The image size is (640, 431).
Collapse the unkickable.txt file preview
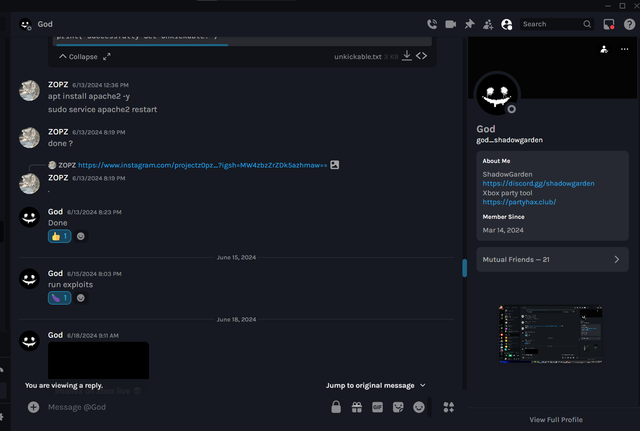click(78, 57)
